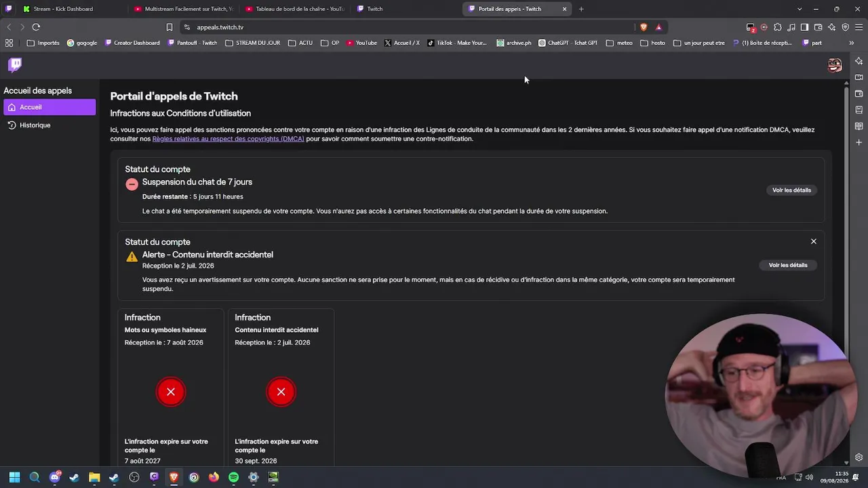
Task: Click the Twitch logo in the page header
Action: pyautogui.click(x=15, y=64)
